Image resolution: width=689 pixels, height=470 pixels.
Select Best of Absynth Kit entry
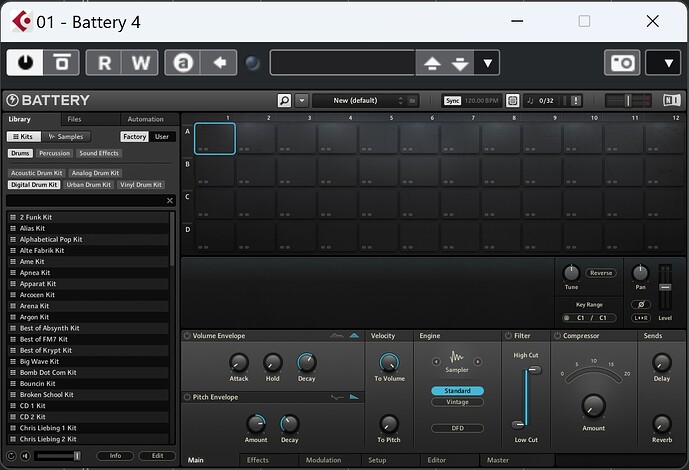(88, 328)
